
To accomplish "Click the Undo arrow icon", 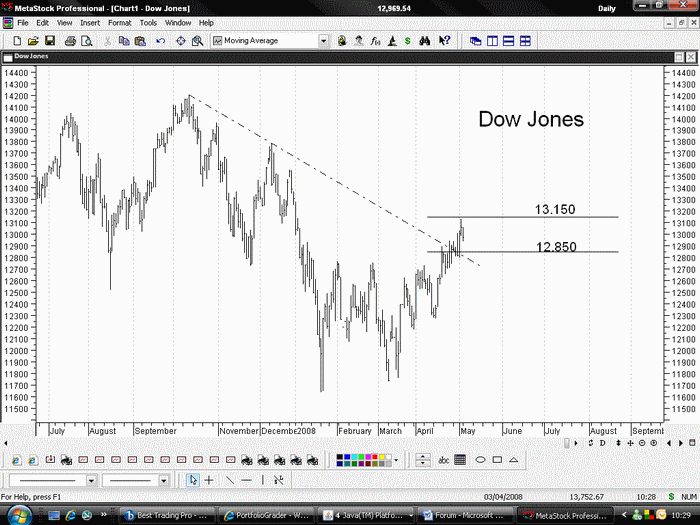I will tap(161, 41).
